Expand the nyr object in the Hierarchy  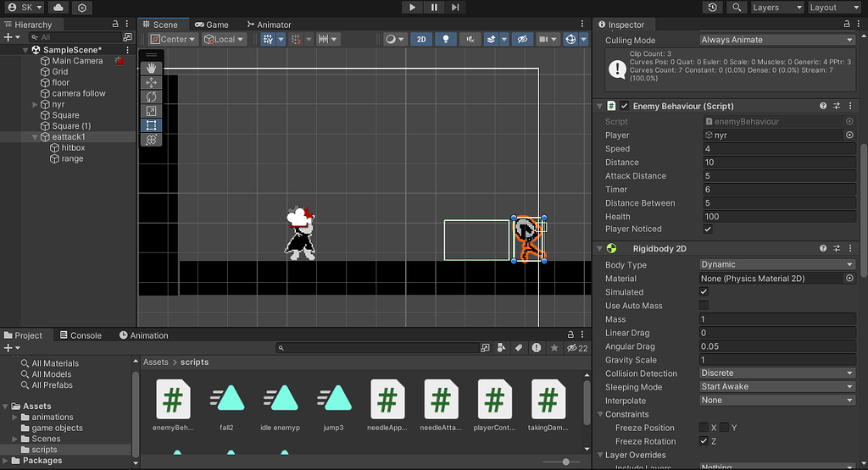coord(35,105)
